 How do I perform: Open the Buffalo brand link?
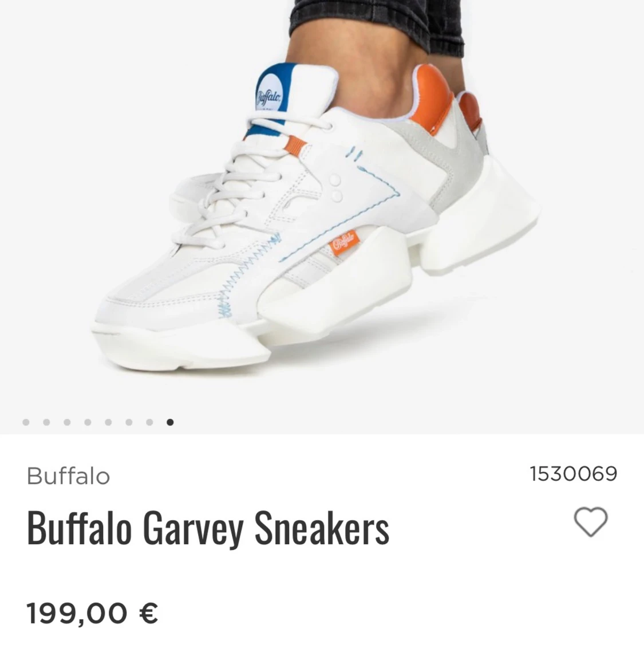pyautogui.click(x=68, y=477)
